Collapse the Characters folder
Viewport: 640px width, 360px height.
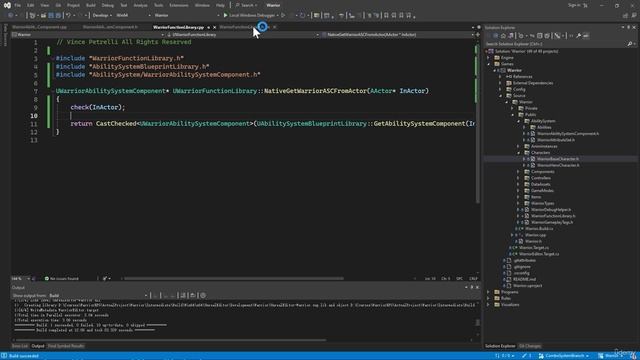pyautogui.click(x=519, y=153)
